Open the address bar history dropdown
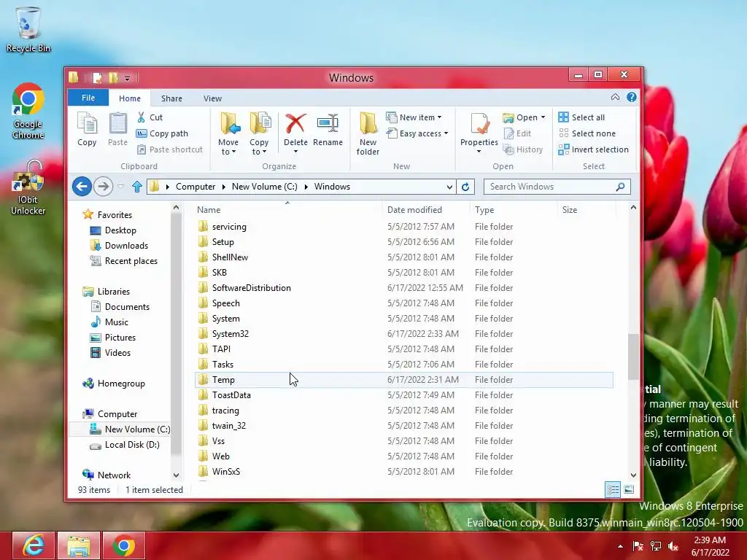This screenshot has height=560, width=747. 449,187
